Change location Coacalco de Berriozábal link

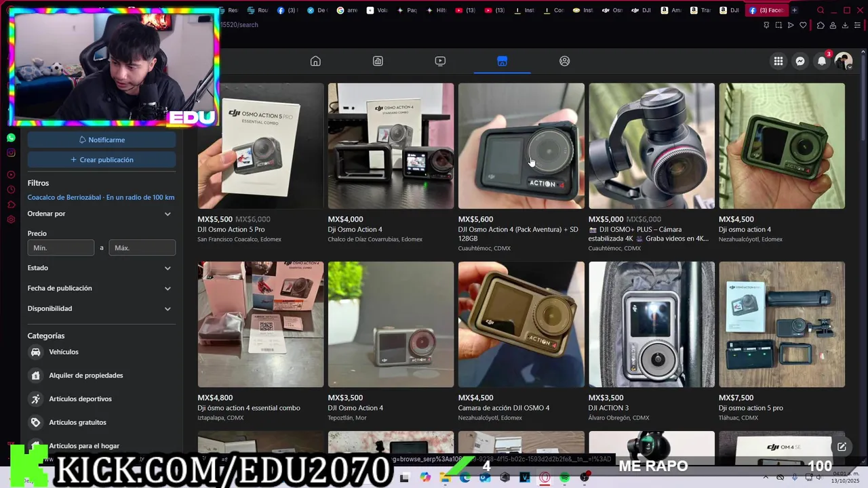tap(101, 198)
